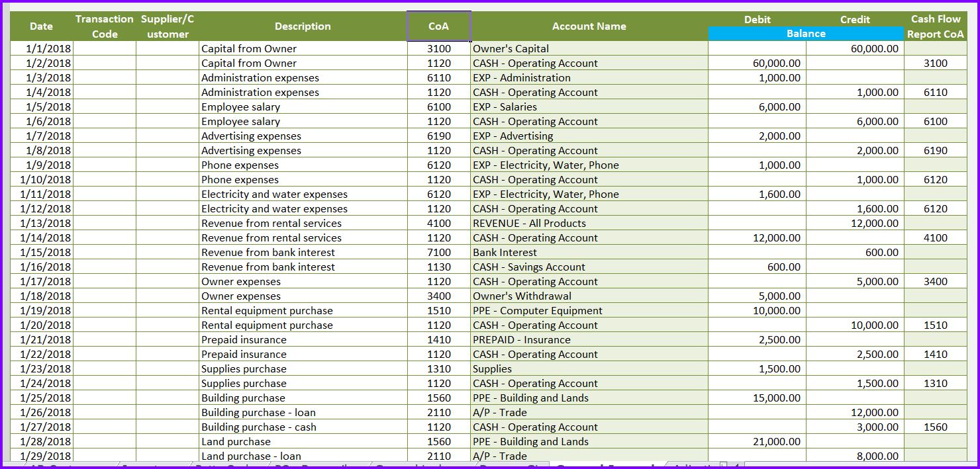Select the CoA column header cell
This screenshot has width=980, height=469.
coord(439,26)
